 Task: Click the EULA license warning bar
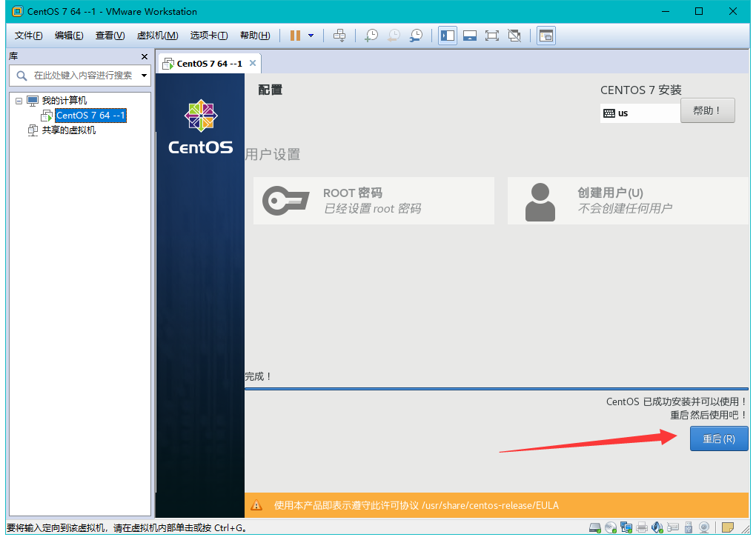[x=497, y=505]
